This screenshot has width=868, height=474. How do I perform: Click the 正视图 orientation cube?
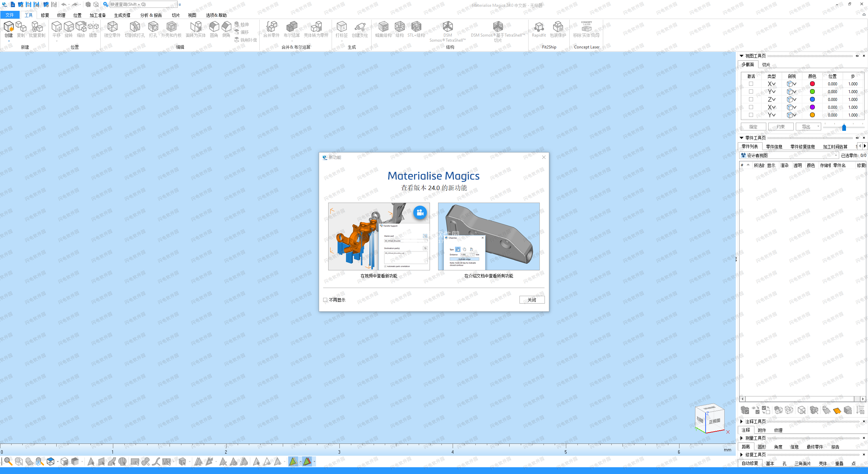coord(714,421)
